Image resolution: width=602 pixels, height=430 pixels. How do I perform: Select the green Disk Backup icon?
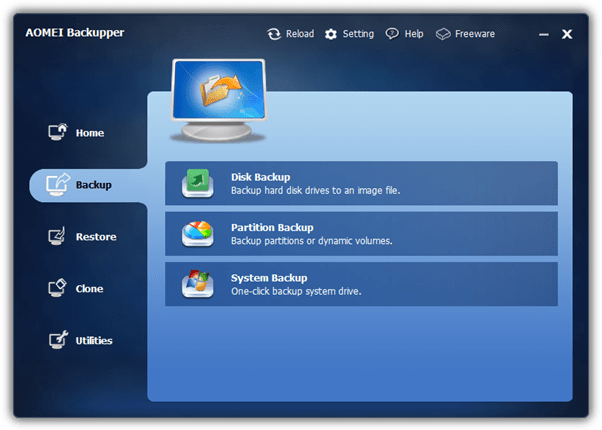coord(198,183)
